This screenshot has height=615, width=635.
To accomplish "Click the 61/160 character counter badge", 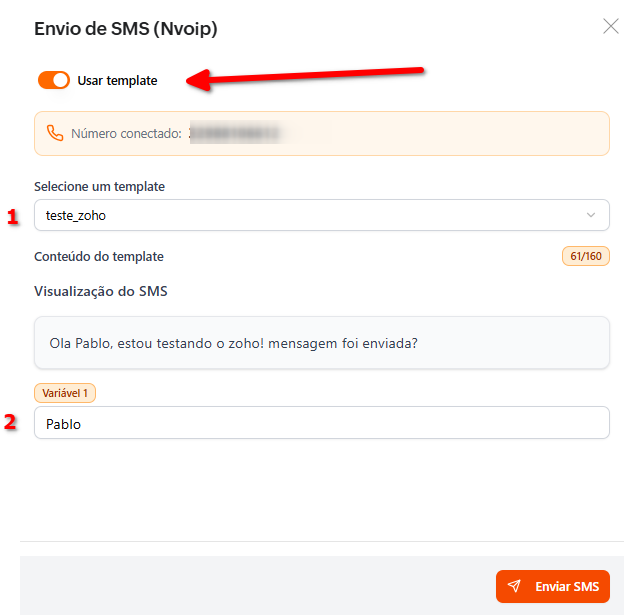I will point(585,257).
